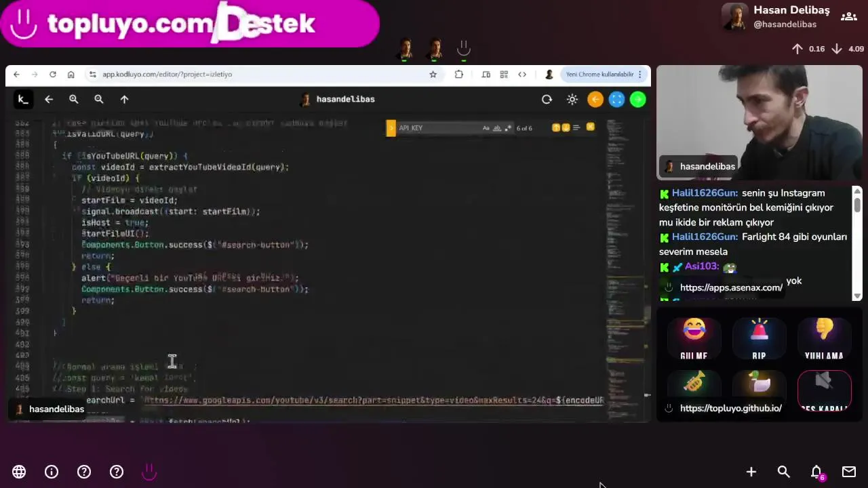868x488 pixels.
Task: Click the globe language icon
Action: pyautogui.click(x=19, y=472)
